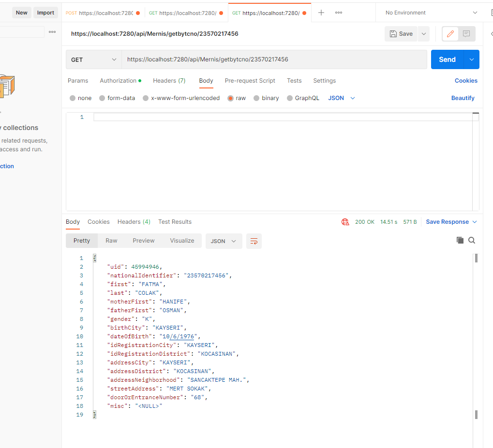This screenshot has height=448, width=493.
Task: Copy the response body using copy icon
Action: [460, 240]
